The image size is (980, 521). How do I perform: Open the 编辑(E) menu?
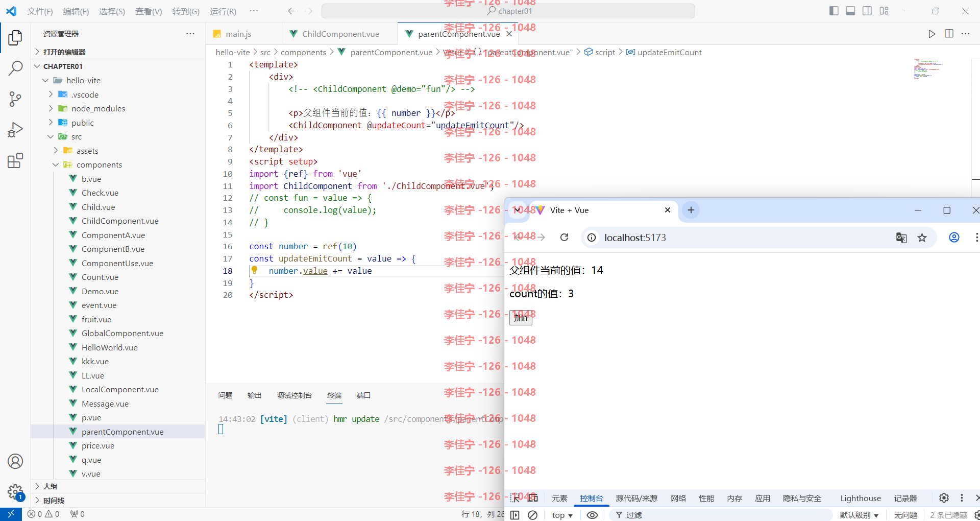pyautogui.click(x=76, y=11)
